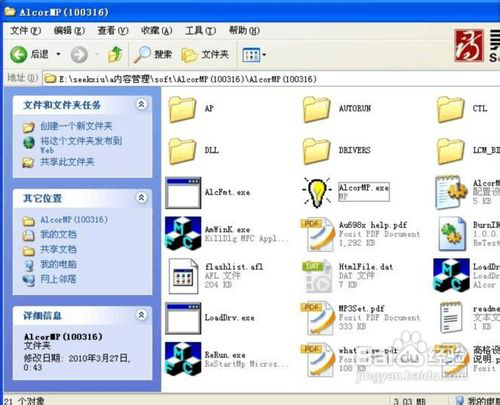Click the flashlist.afl file name
This screenshot has height=405, width=500.
tap(234, 267)
